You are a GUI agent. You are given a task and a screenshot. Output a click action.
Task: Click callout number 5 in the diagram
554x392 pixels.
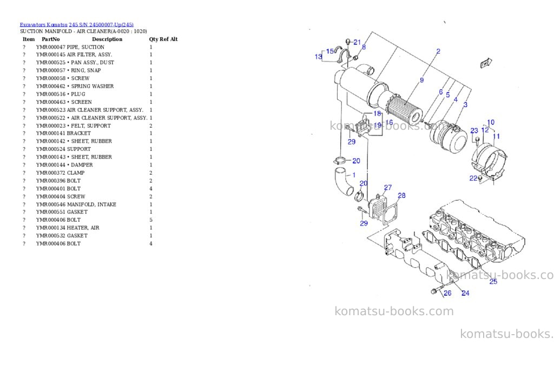click(x=447, y=95)
